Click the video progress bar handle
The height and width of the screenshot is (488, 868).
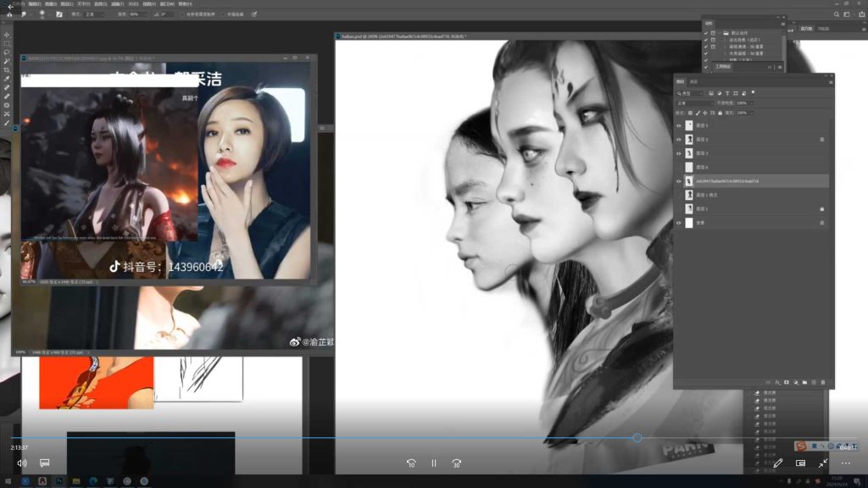637,438
